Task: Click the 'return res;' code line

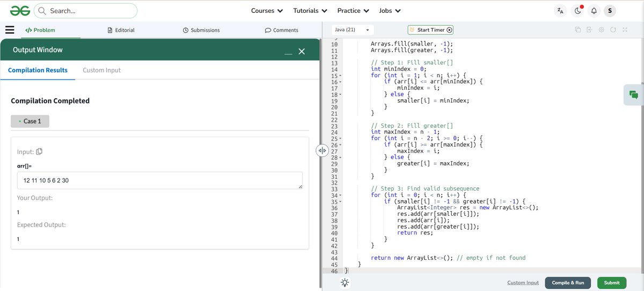Action: 416,233
